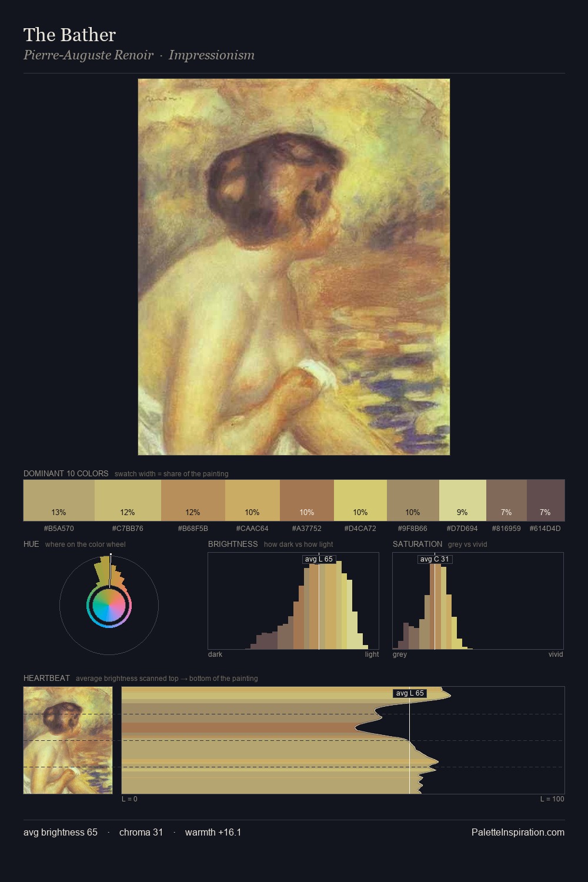Click the #B68F5B color swatch

click(x=193, y=500)
